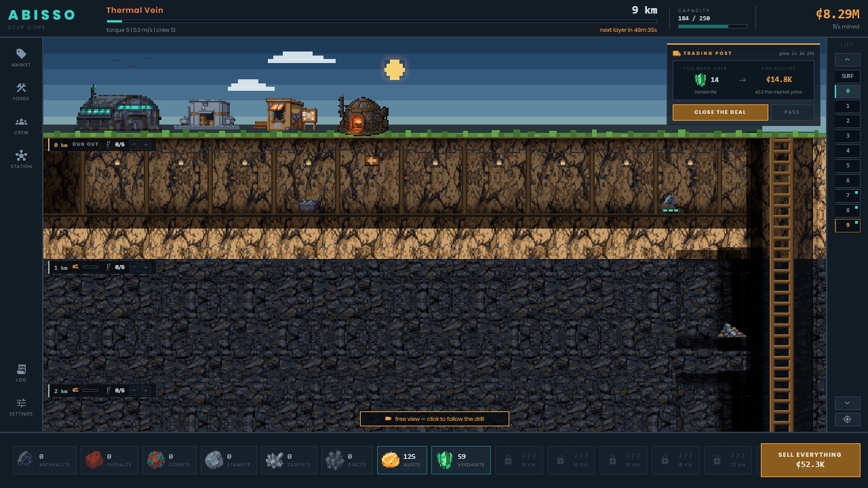The image size is (868, 488).
Task: Click the wooden market stall building
Action: click(x=286, y=115)
